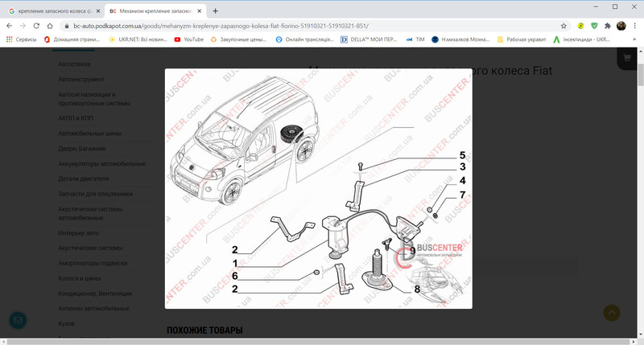The image size is (644, 345).
Task: Open the Детали двигателя category
Action: [84, 179]
